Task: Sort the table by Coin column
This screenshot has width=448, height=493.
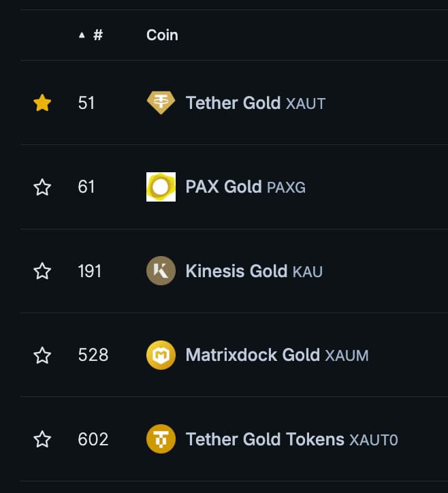Action: pyautogui.click(x=162, y=35)
